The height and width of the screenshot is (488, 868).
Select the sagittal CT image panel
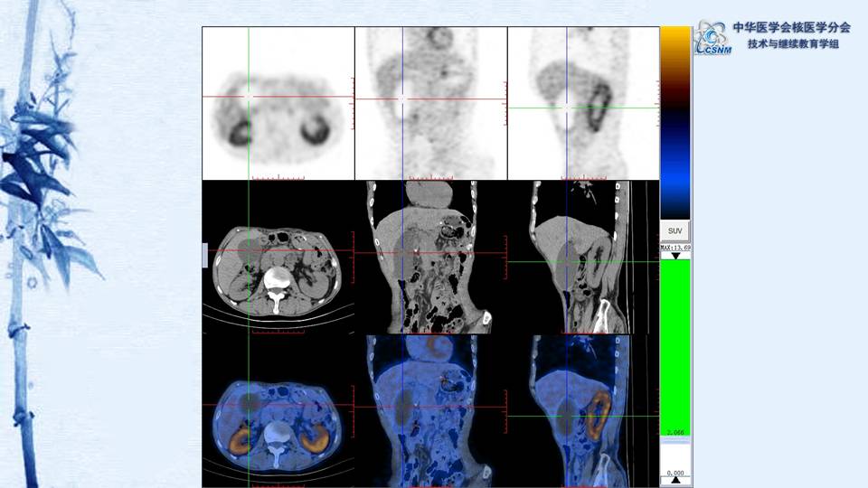point(583,258)
